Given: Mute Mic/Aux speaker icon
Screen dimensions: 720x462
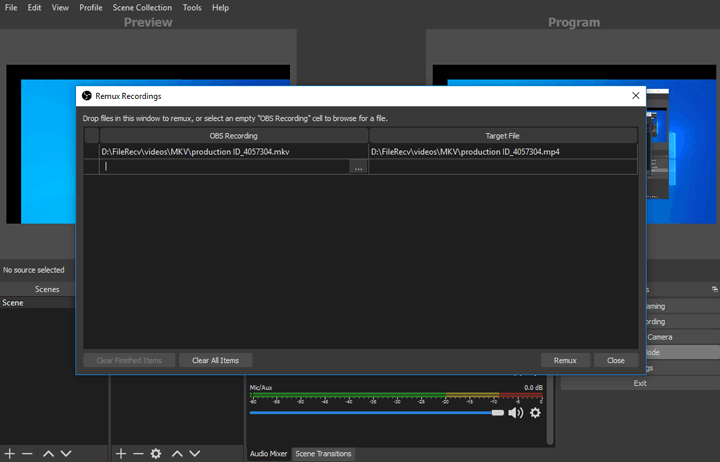Looking at the screenshot, I should pos(516,413).
